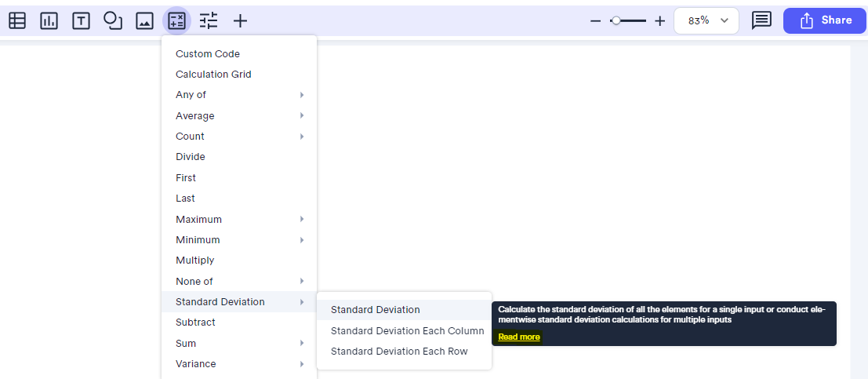Click the zoom in plus button
The height and width of the screenshot is (379, 868).
click(x=659, y=21)
